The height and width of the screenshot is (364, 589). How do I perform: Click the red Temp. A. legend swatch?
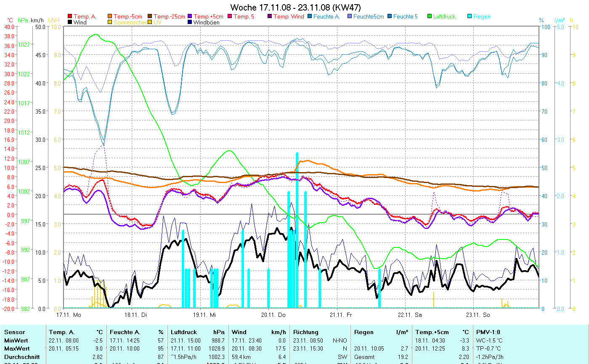coord(70,17)
